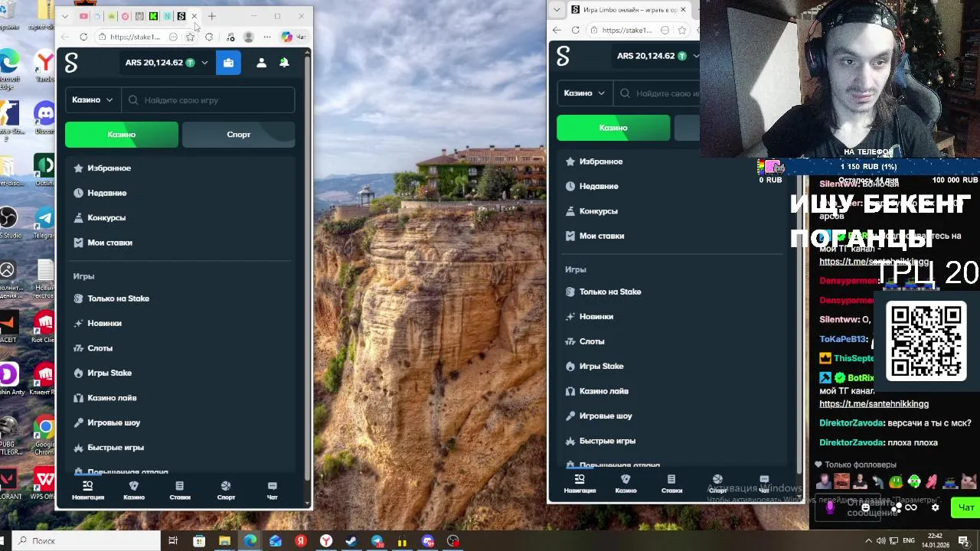Viewport: 980px width, 551px height.
Task: Open the wallet in the left Stake window
Action: click(x=228, y=63)
